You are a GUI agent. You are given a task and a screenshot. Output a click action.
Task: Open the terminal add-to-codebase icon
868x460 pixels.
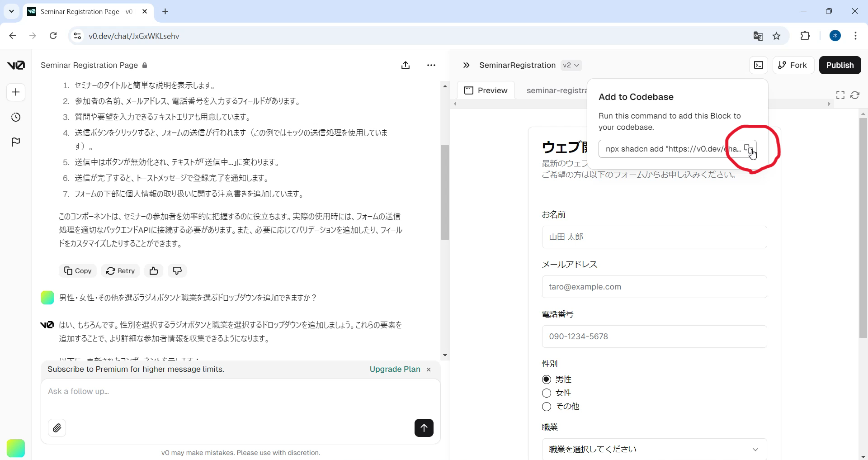pos(759,65)
